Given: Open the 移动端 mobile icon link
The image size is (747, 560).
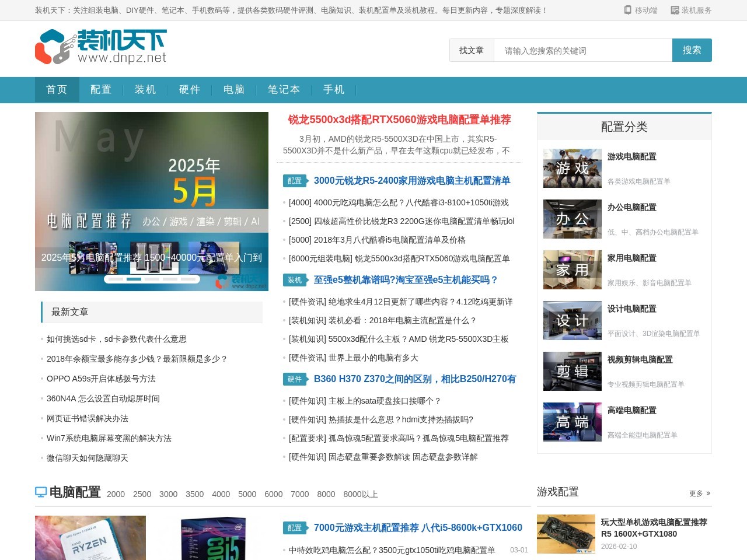Looking at the screenshot, I should (640, 10).
